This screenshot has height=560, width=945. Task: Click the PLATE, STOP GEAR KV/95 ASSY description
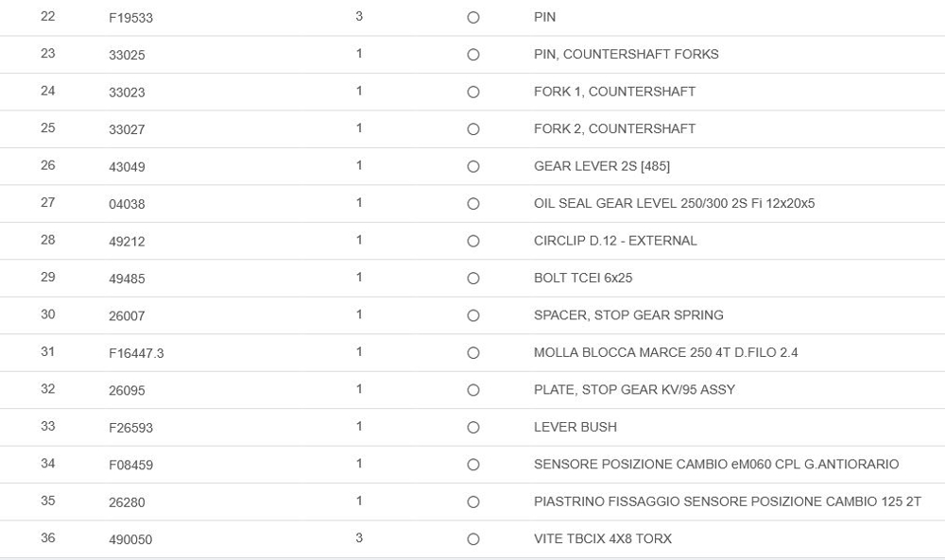pos(634,390)
